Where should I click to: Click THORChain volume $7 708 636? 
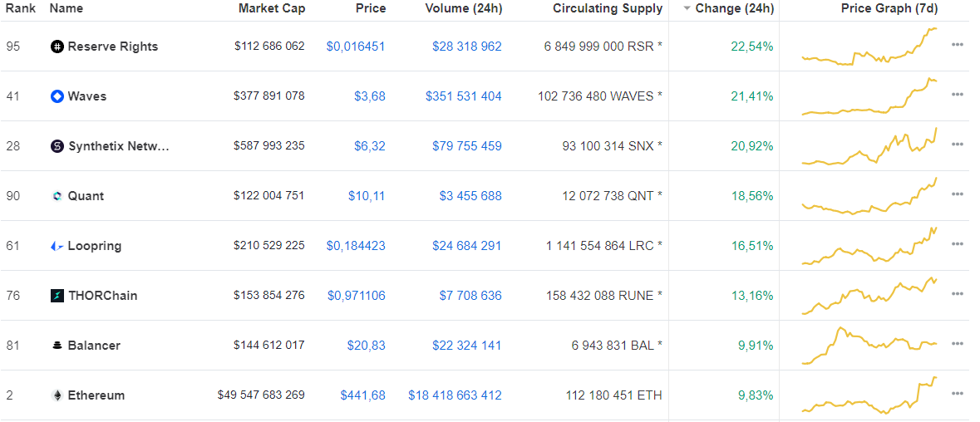(x=470, y=296)
